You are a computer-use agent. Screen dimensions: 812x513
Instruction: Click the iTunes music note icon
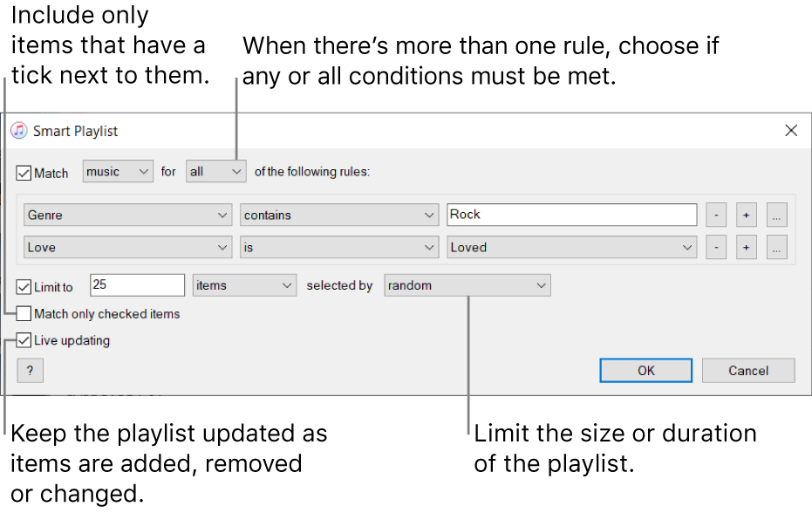tap(19, 131)
